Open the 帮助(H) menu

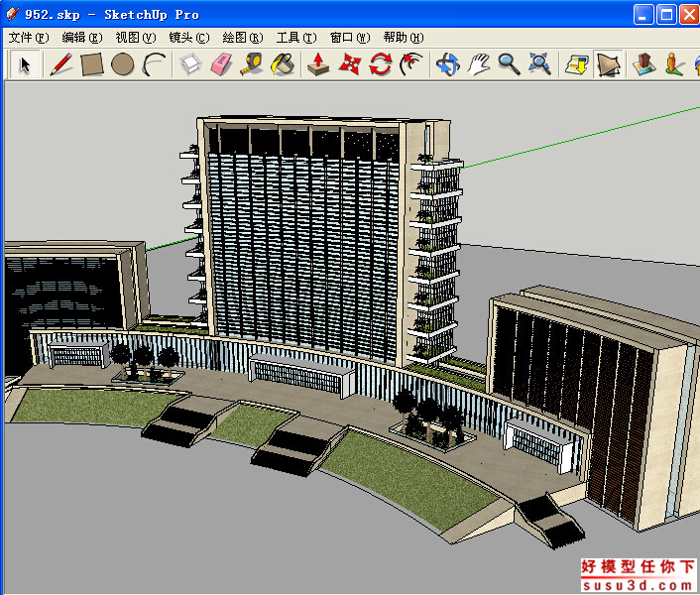coord(404,38)
